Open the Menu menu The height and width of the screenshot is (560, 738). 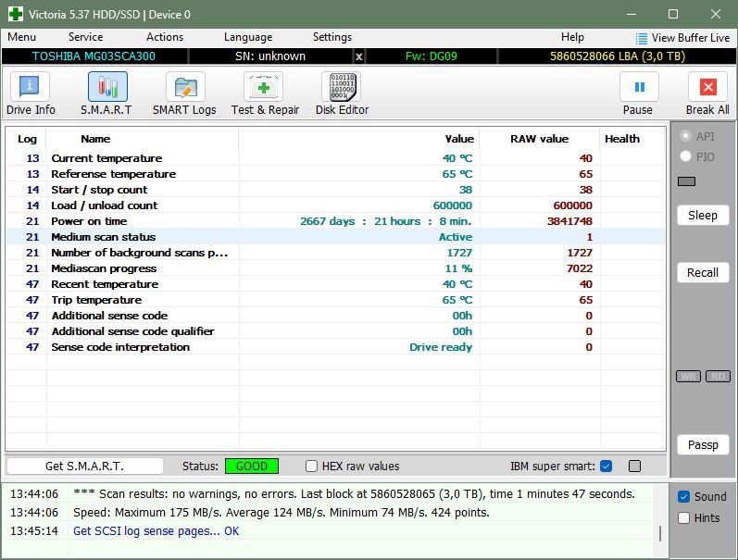point(21,37)
